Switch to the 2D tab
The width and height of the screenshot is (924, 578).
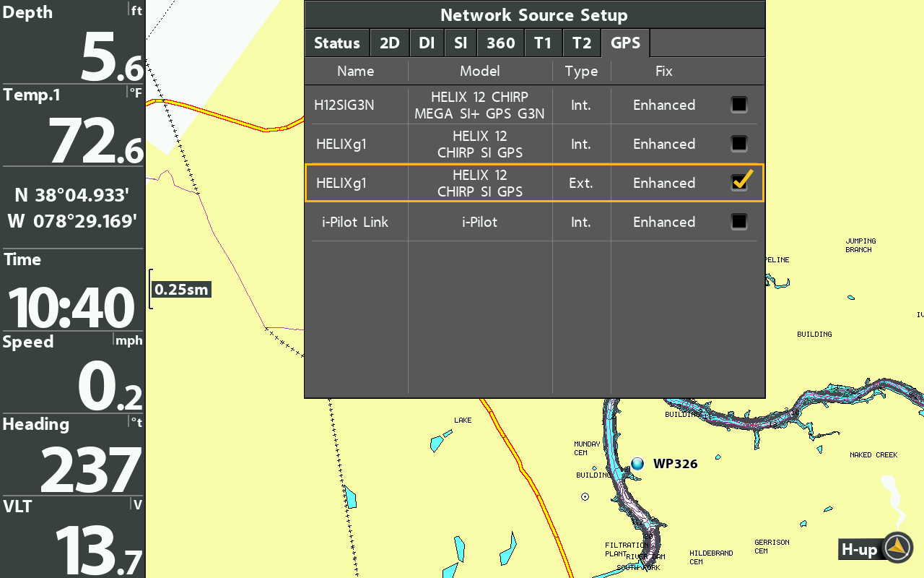tap(390, 43)
